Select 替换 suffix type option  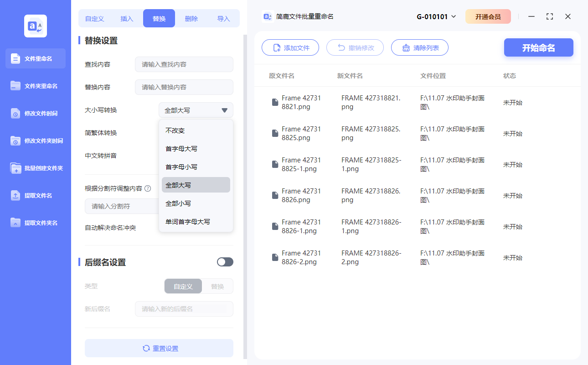coord(217,286)
